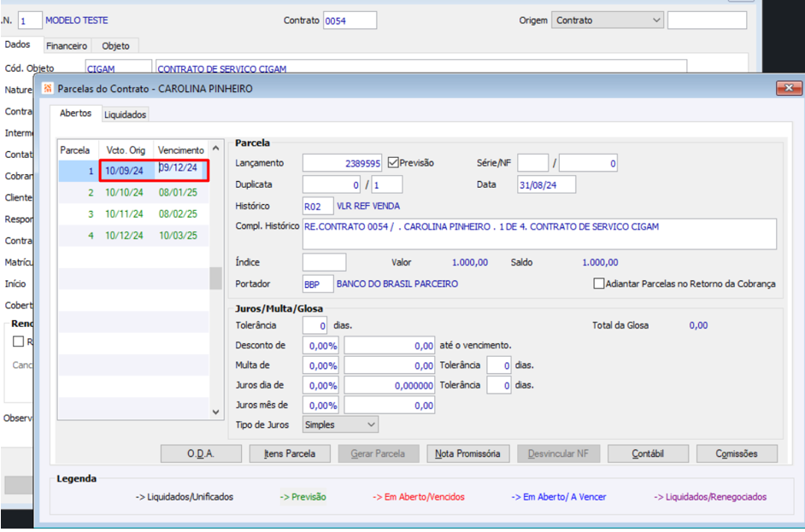Toggle the Previsão checkbox

point(394,162)
